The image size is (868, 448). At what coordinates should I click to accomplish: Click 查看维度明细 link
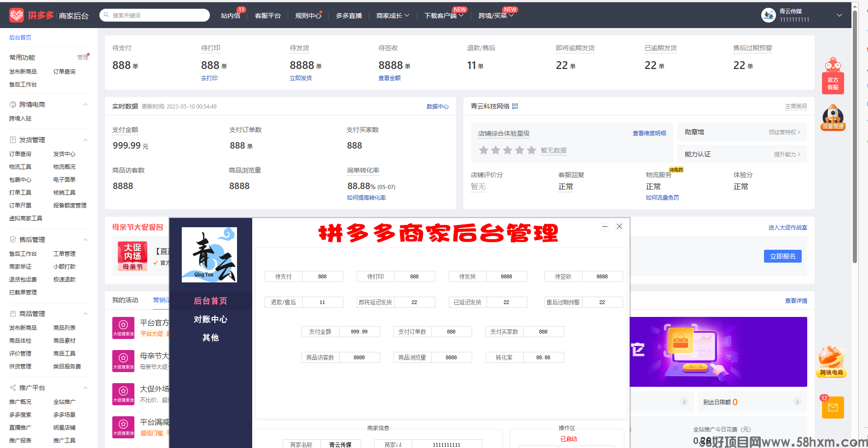coord(649,133)
